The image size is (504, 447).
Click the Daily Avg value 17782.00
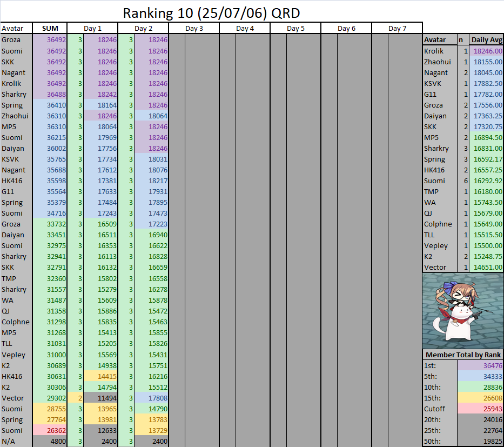tap(486, 94)
